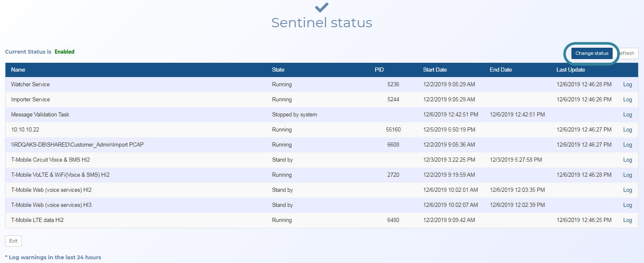This screenshot has width=644, height=263.
Task: Open Log for T-Mobile Web HI2
Action: [x=627, y=190]
